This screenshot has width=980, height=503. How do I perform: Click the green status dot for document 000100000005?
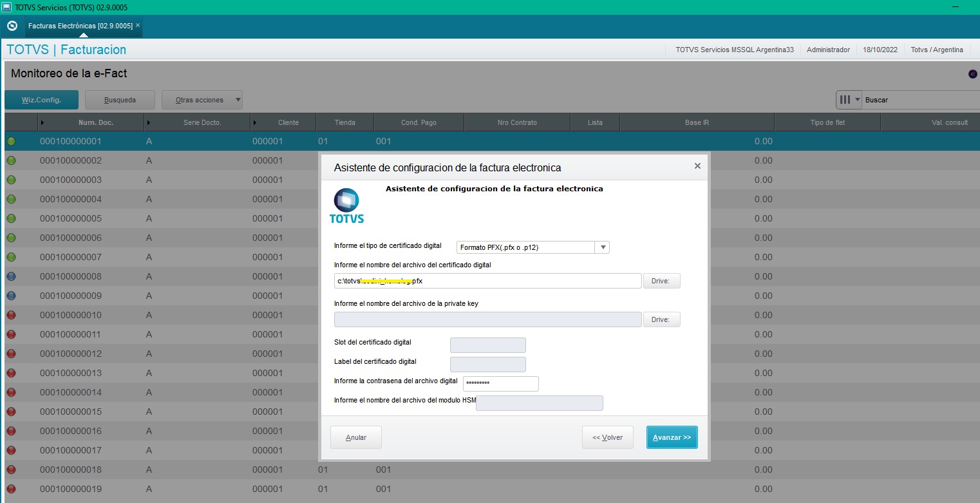[11, 218]
